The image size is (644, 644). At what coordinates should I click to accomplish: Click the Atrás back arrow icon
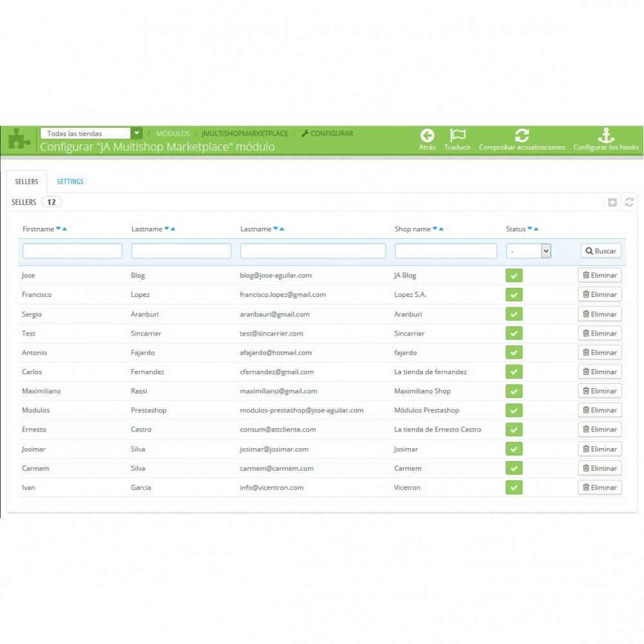coord(427,136)
